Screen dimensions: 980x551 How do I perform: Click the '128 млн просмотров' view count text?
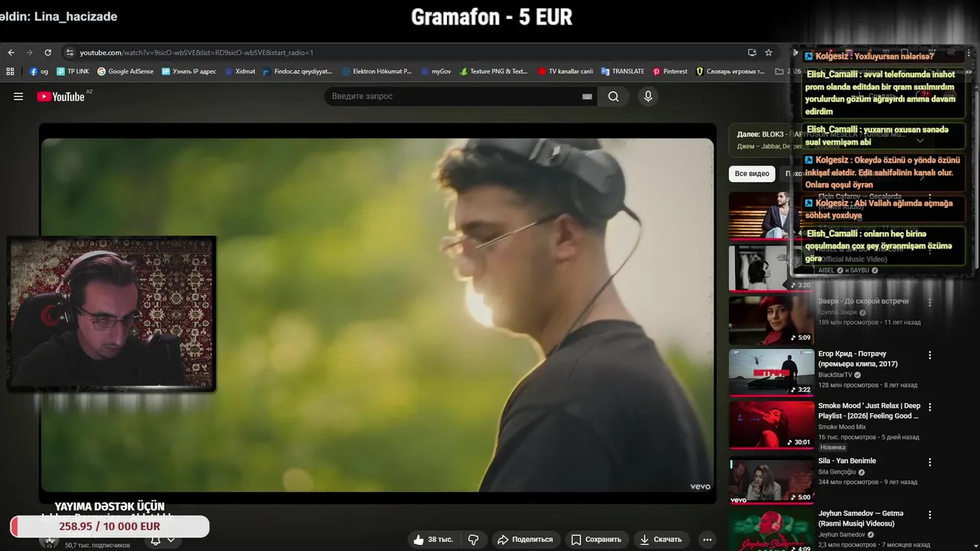tap(848, 385)
